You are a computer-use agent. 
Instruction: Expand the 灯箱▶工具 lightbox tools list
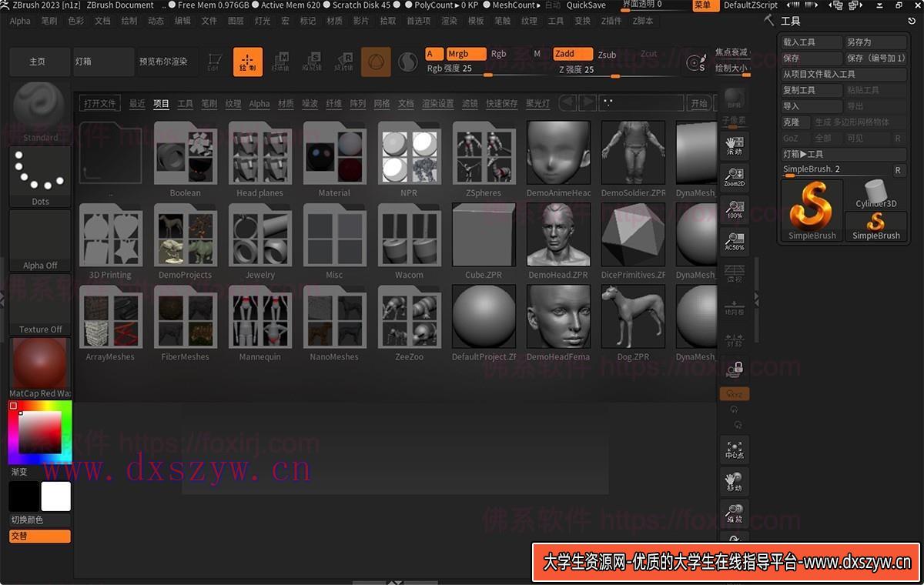[x=844, y=154]
